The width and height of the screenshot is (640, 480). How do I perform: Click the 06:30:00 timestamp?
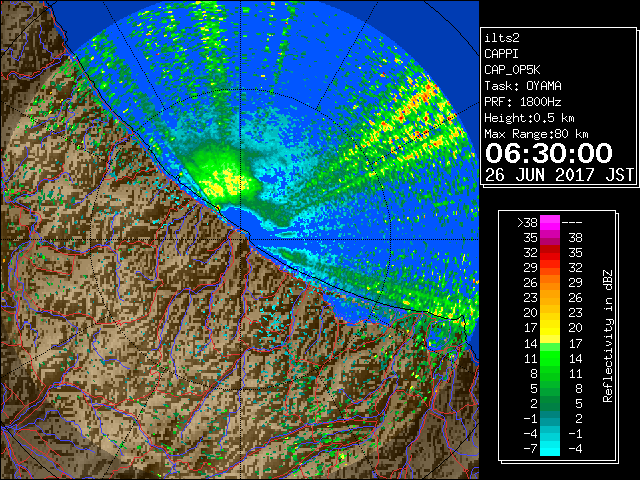tap(549, 153)
